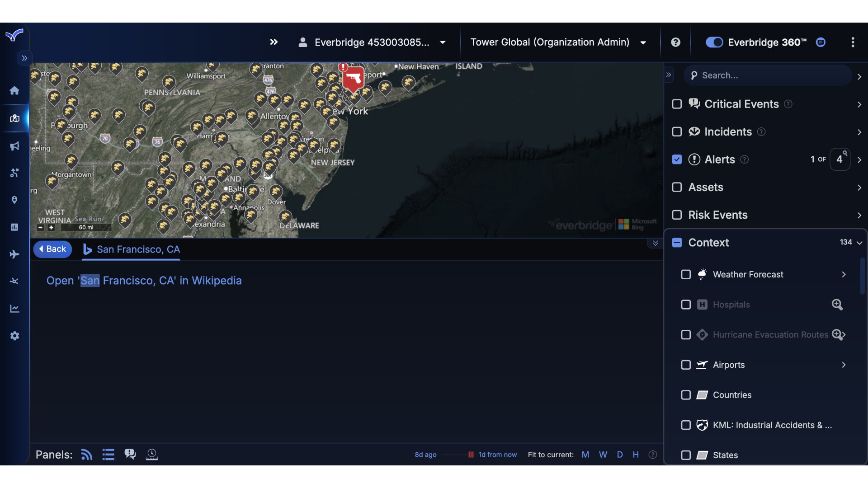Viewport: 868px width, 488px height.
Task: Open the RSS feed panel
Action: pos(86,454)
